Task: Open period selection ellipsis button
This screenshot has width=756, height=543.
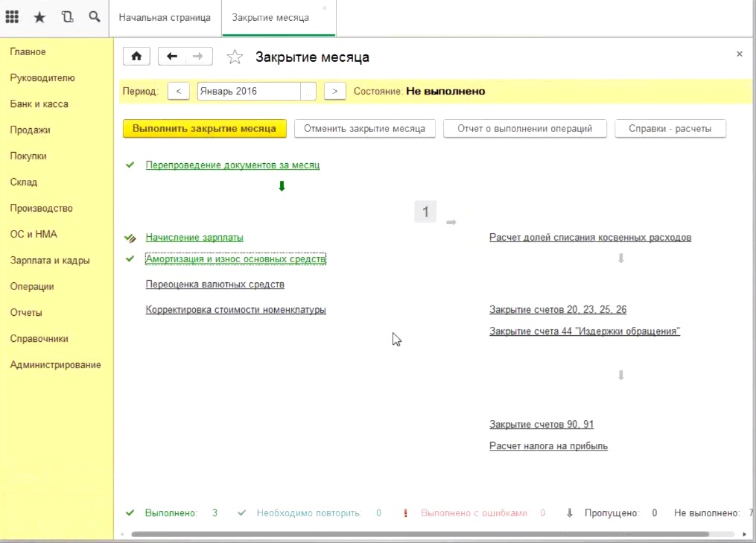Action: click(x=308, y=91)
